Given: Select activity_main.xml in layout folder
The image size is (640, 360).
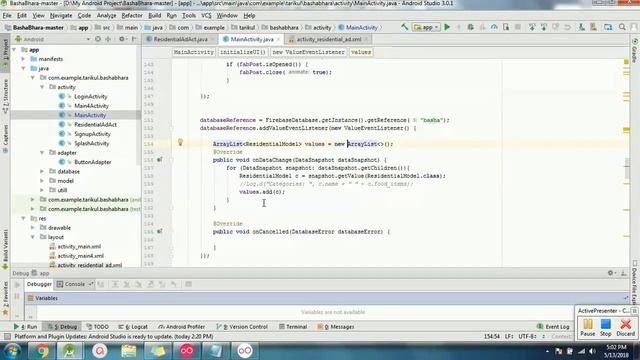Looking at the screenshot, I should tap(79, 247).
